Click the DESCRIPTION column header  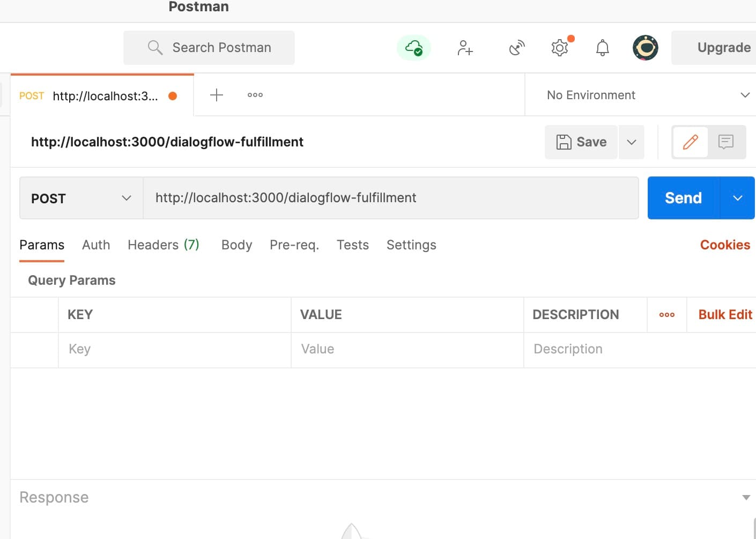(x=576, y=315)
